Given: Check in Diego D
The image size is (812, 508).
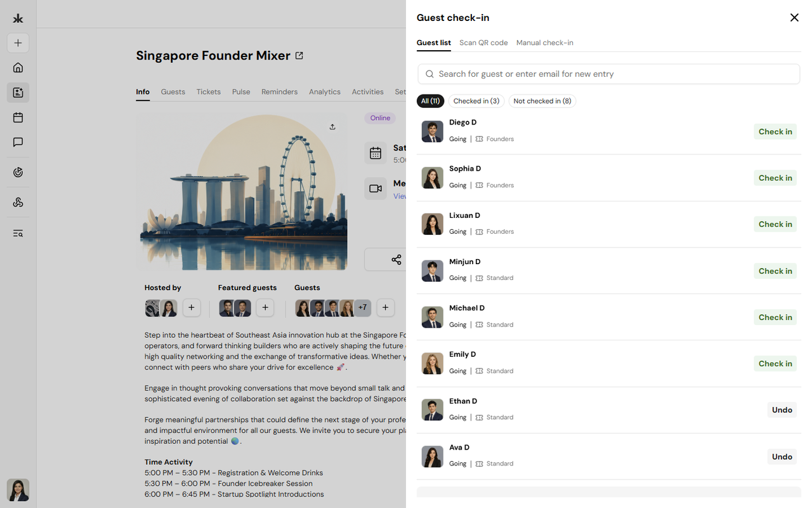Looking at the screenshot, I should (775, 131).
